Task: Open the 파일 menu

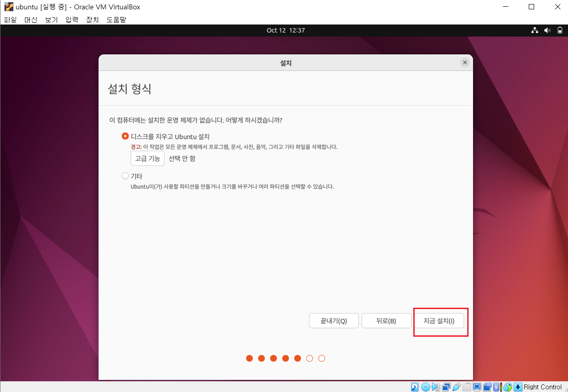Action: (x=10, y=20)
